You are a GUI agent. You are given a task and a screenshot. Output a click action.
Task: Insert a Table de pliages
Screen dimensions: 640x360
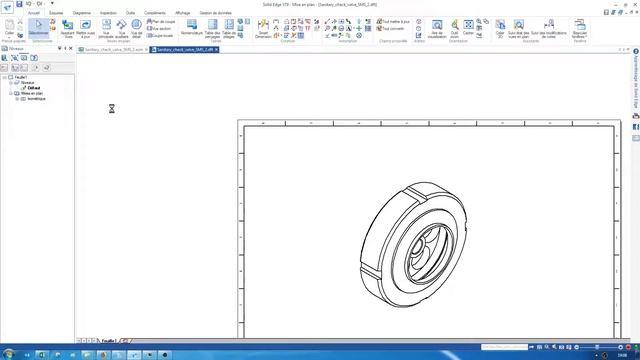tap(229, 29)
